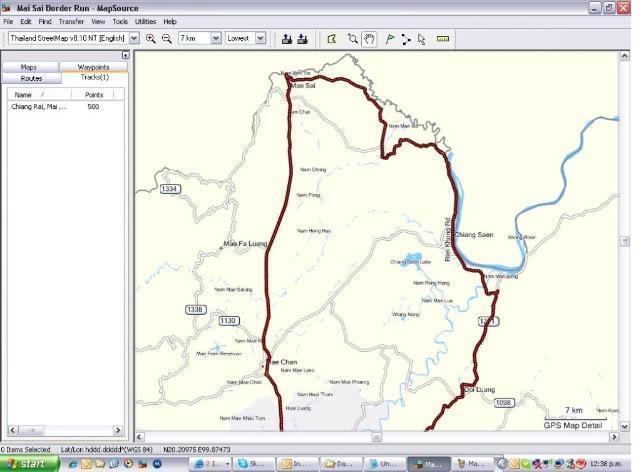
Task: Open the Lowest detail level dropdown
Action: click(260, 38)
